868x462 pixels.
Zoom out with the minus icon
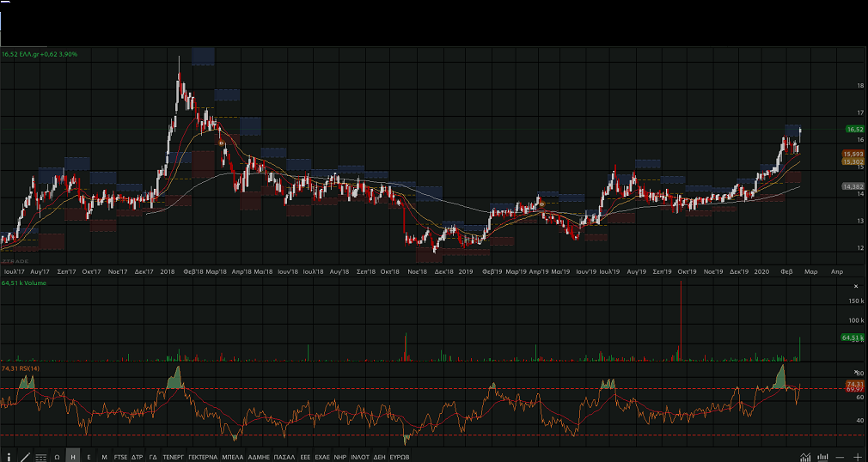click(841, 457)
